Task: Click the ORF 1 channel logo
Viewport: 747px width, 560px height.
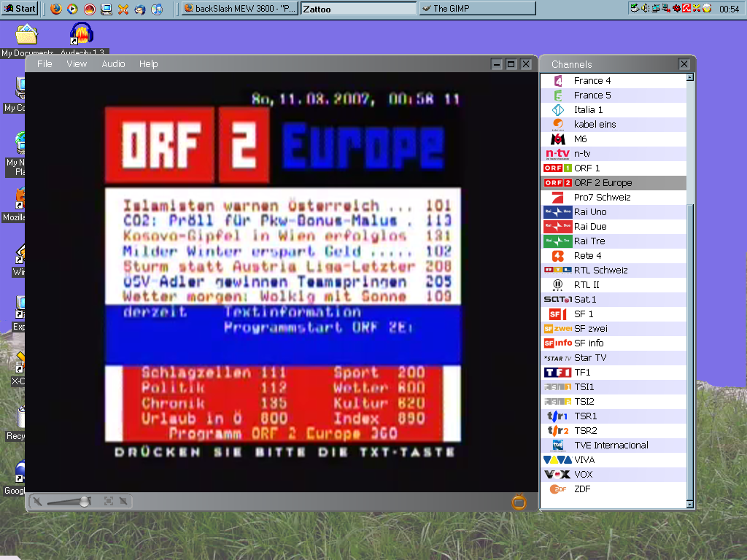Action: tap(558, 168)
